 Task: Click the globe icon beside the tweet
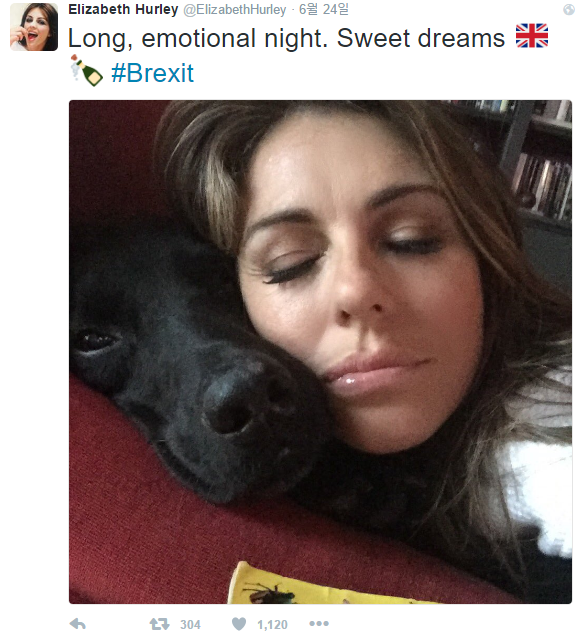(569, 9)
